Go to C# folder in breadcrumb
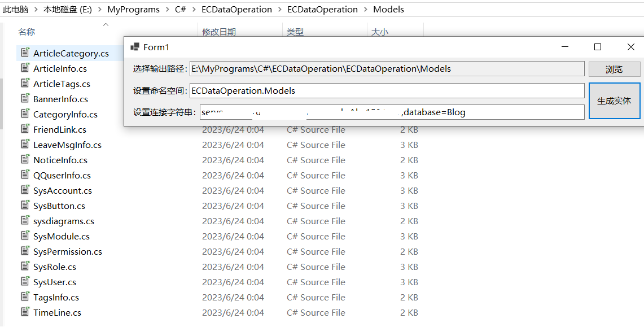Screen dimensions: 644x327 point(180,9)
